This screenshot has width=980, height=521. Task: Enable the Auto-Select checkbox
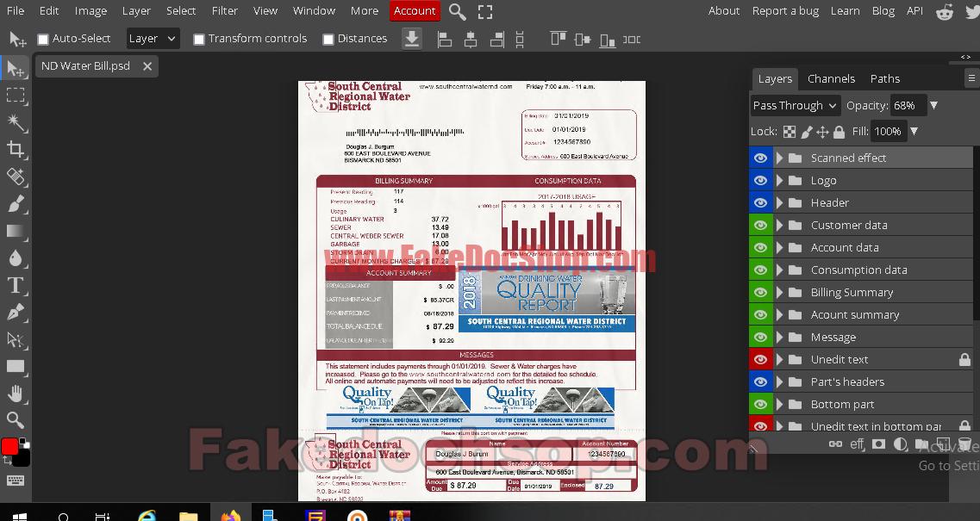(43, 38)
